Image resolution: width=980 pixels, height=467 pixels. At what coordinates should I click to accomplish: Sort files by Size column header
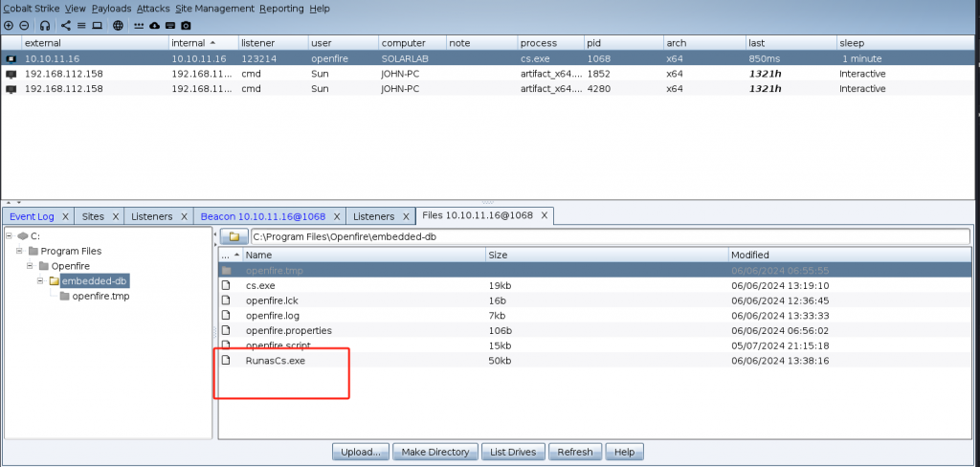tap(608, 256)
